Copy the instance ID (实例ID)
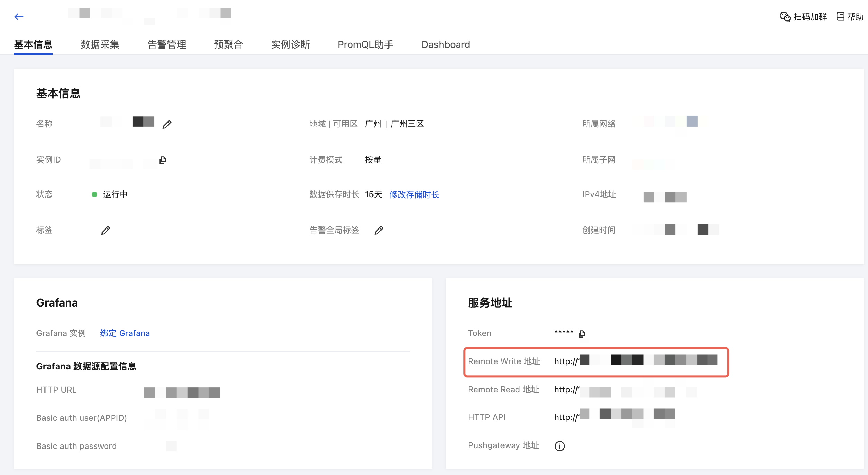 [163, 160]
